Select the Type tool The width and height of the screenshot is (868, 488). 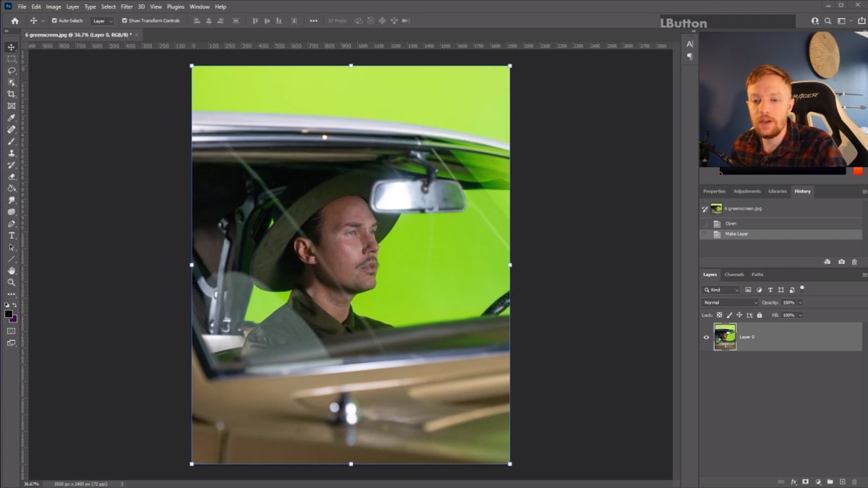click(x=11, y=236)
